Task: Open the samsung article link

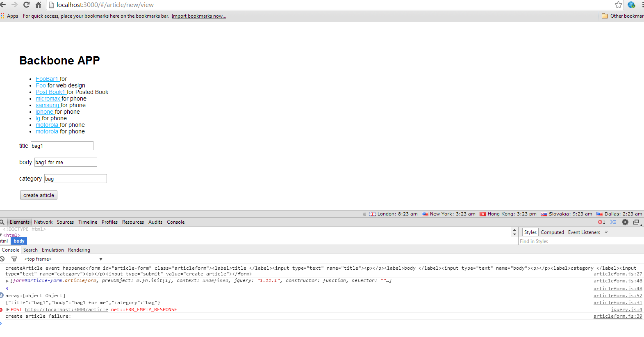Action: pyautogui.click(x=48, y=105)
